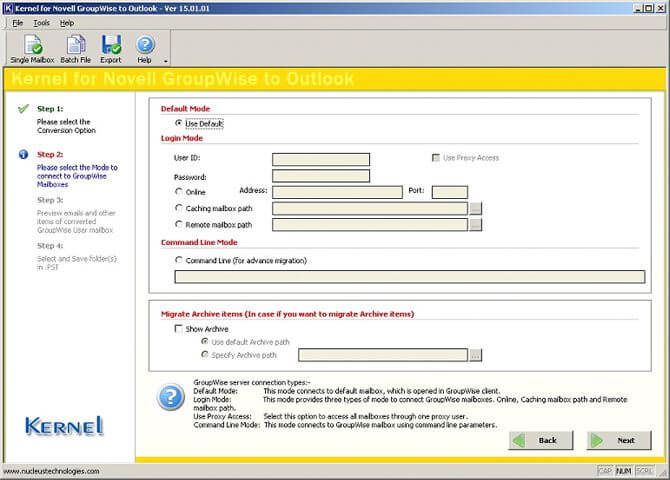Screen dimensions: 670x480
Task: Browse for the archive path
Action: tap(476, 355)
